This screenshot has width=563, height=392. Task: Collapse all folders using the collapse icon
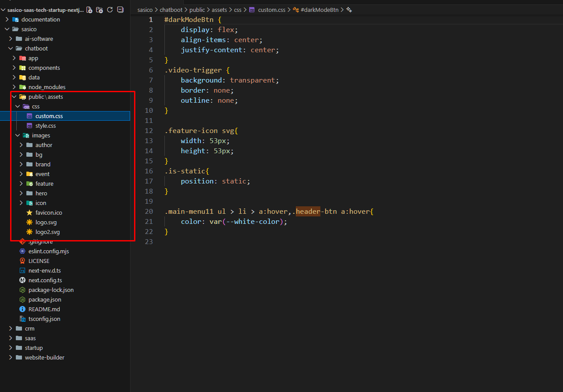tap(120, 10)
